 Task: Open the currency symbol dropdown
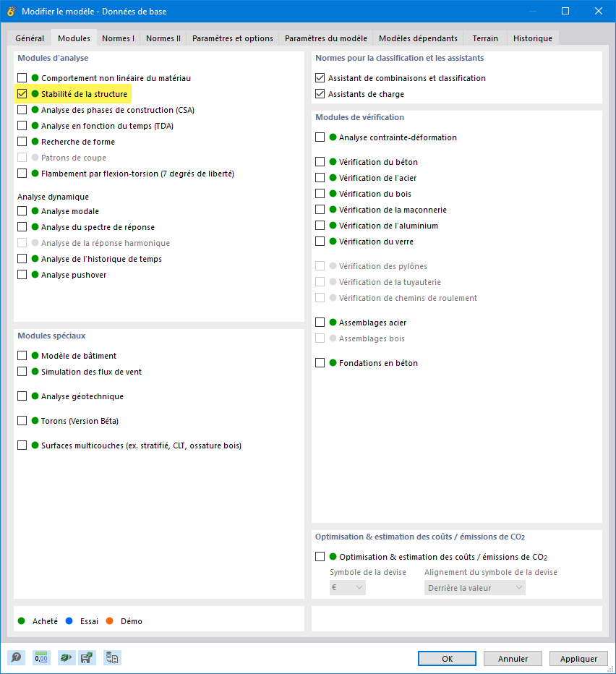pyautogui.click(x=347, y=588)
